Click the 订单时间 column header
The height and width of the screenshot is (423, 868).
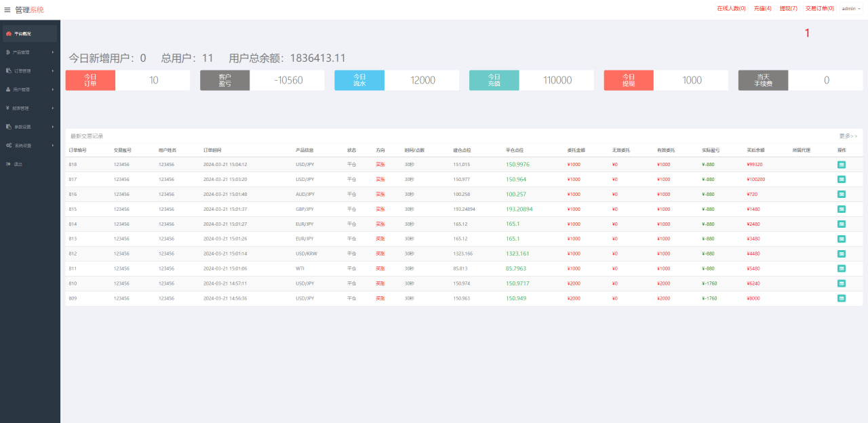(212, 150)
